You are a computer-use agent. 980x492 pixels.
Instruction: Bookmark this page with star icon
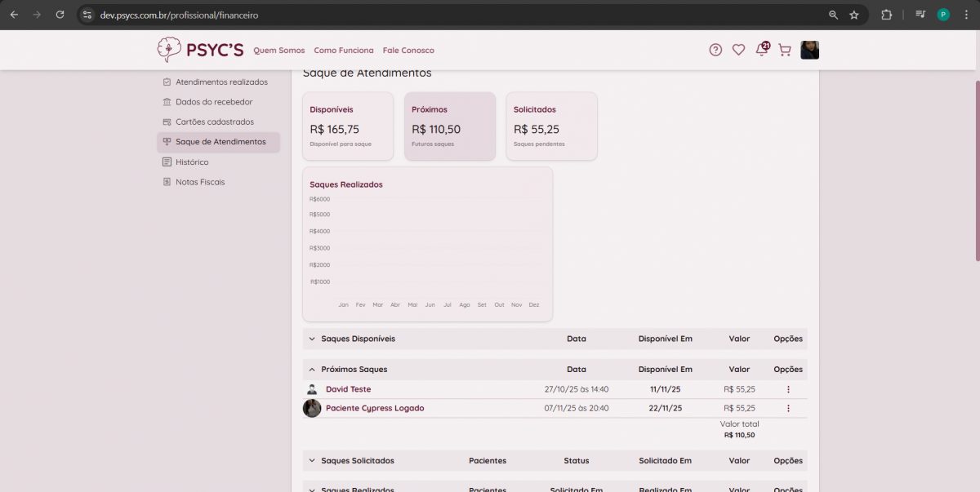click(x=854, y=15)
